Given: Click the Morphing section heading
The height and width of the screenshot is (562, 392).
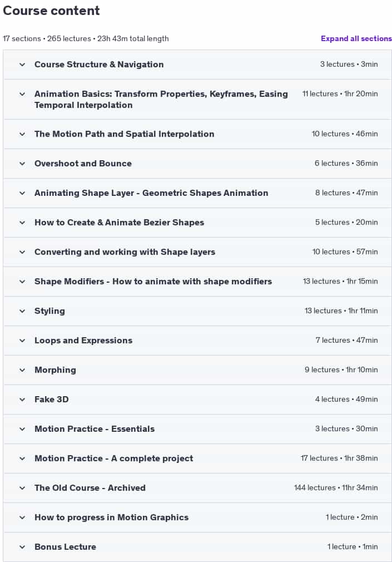Looking at the screenshot, I should (55, 370).
